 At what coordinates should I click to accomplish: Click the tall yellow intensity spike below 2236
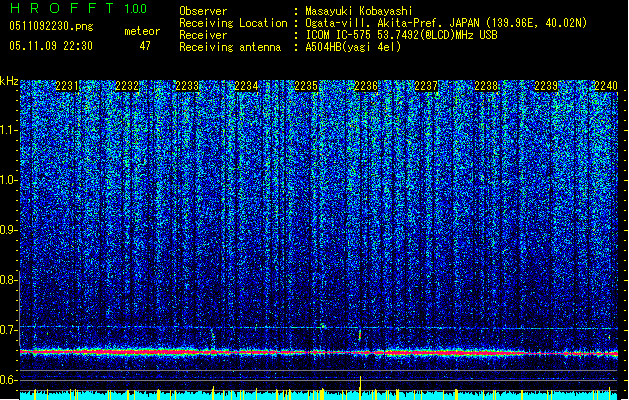[x=360, y=388]
